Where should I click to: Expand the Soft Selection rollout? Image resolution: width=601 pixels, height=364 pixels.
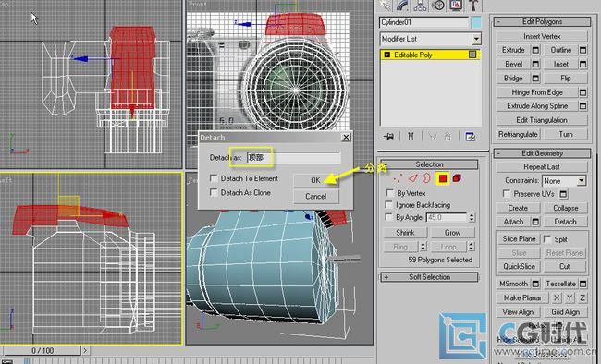point(429,276)
